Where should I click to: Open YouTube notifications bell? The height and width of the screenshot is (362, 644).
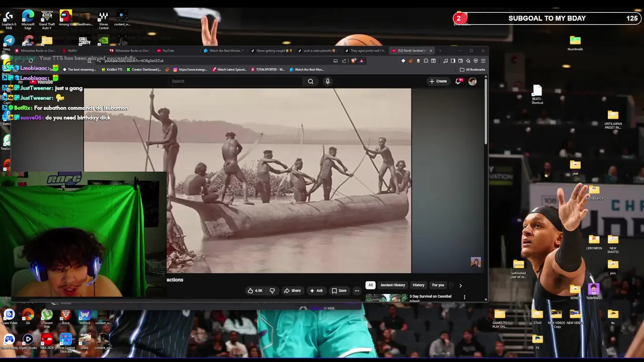point(458,81)
